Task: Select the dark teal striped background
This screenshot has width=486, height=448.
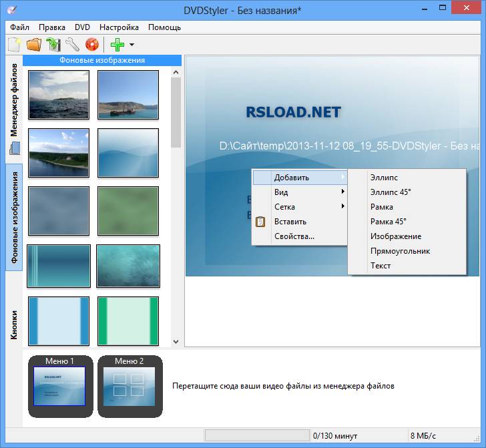Action: click(59, 266)
